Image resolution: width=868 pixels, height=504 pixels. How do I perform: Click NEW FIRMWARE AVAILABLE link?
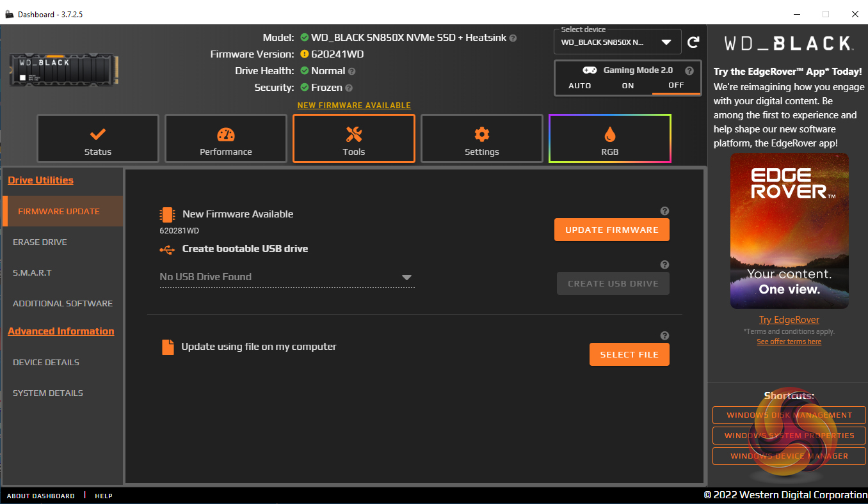click(x=354, y=106)
